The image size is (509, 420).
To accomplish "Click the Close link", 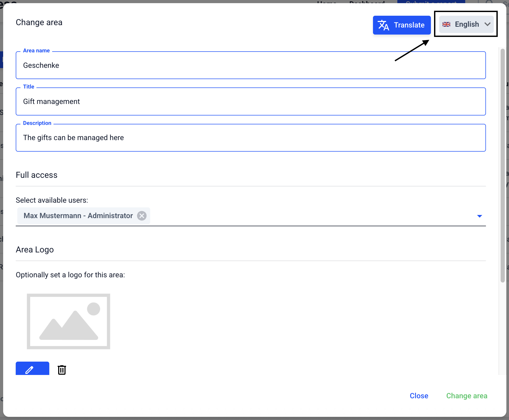I will tap(419, 396).
